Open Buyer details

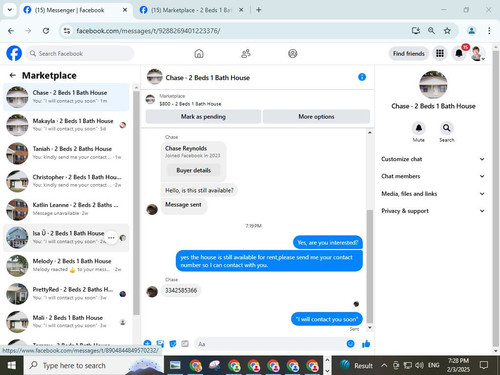coord(194,170)
